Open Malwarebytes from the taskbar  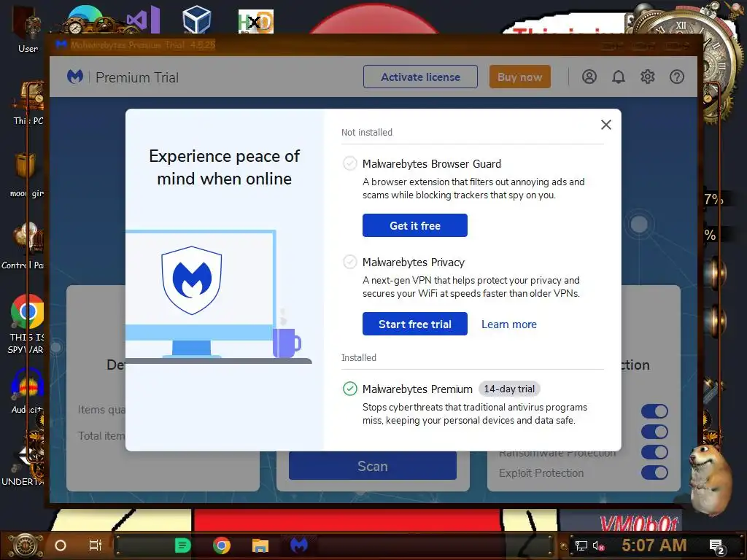pos(298,545)
